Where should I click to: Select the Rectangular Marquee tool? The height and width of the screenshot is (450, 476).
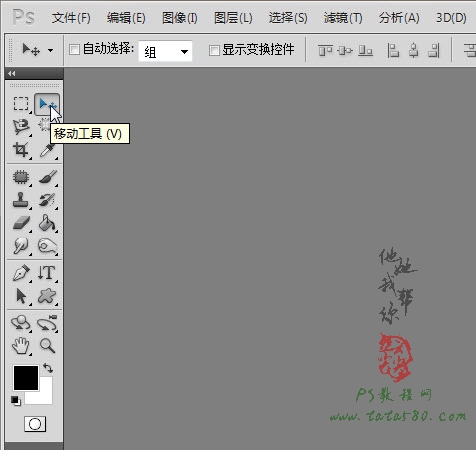21,104
